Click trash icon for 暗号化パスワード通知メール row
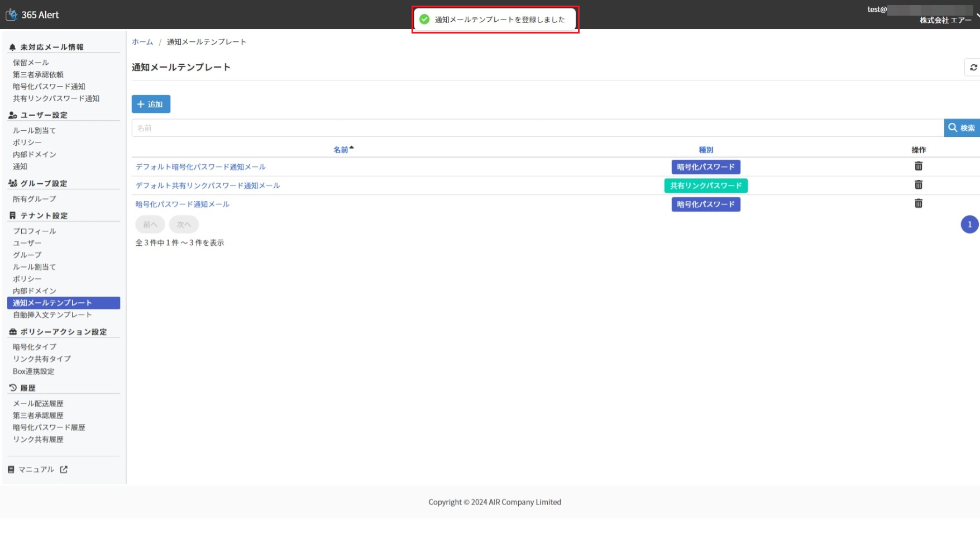Screen dimensions: 980x543 click(918, 204)
